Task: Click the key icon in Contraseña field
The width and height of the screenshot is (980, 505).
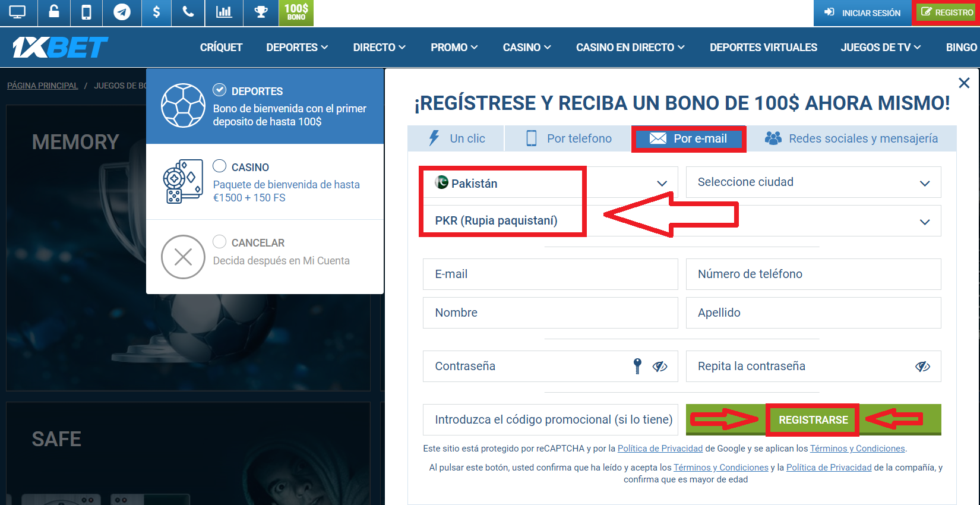Action: click(x=637, y=366)
